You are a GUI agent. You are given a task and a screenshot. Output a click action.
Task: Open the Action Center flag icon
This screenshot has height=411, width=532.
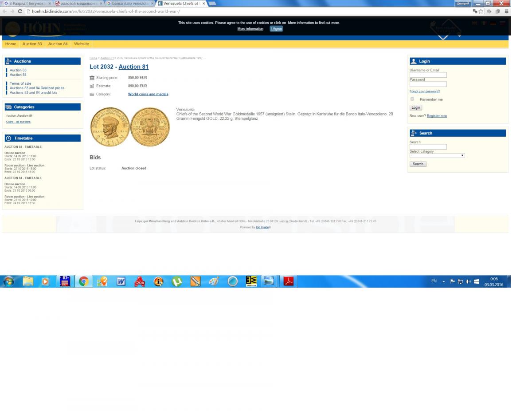[453, 281]
